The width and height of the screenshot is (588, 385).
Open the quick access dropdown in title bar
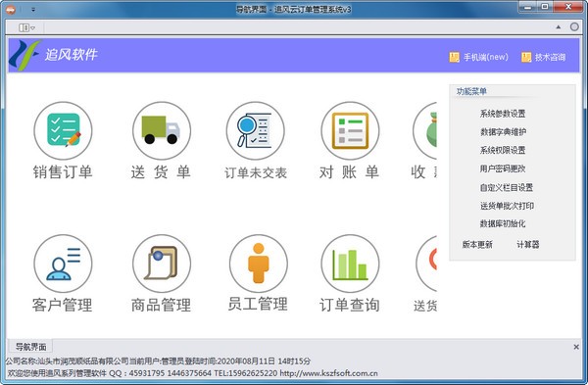(x=33, y=10)
